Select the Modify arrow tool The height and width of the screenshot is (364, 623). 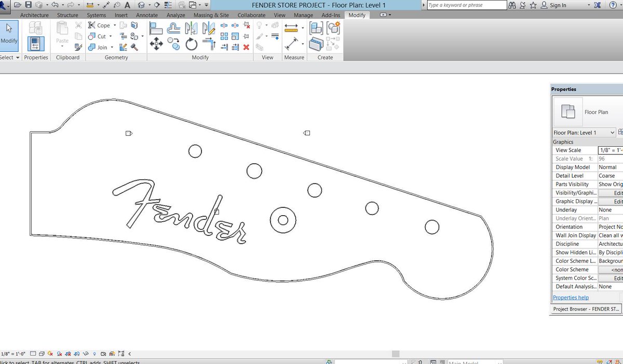9,35
